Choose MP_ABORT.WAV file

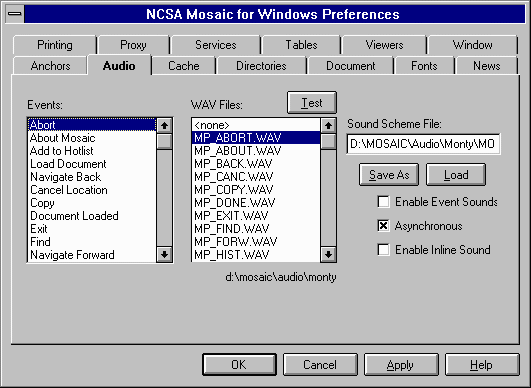pyautogui.click(x=256, y=138)
